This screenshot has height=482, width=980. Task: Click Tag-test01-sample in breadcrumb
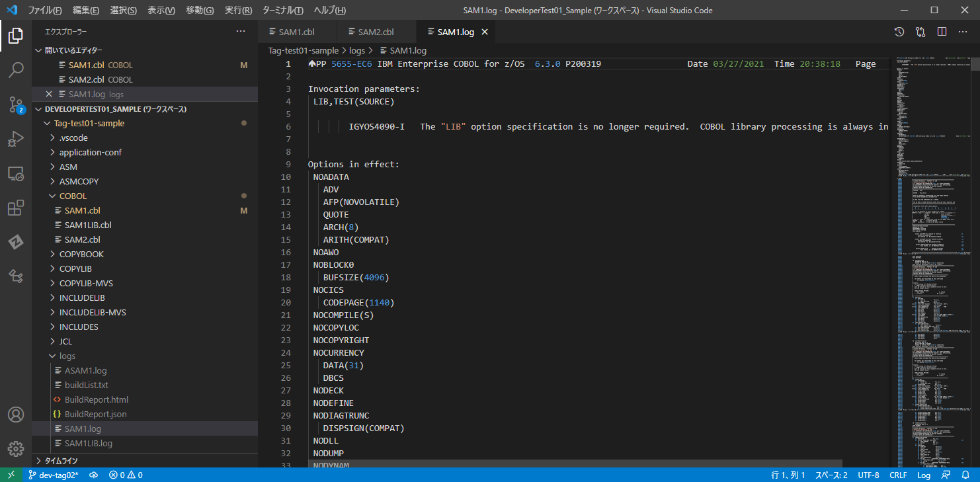click(304, 50)
